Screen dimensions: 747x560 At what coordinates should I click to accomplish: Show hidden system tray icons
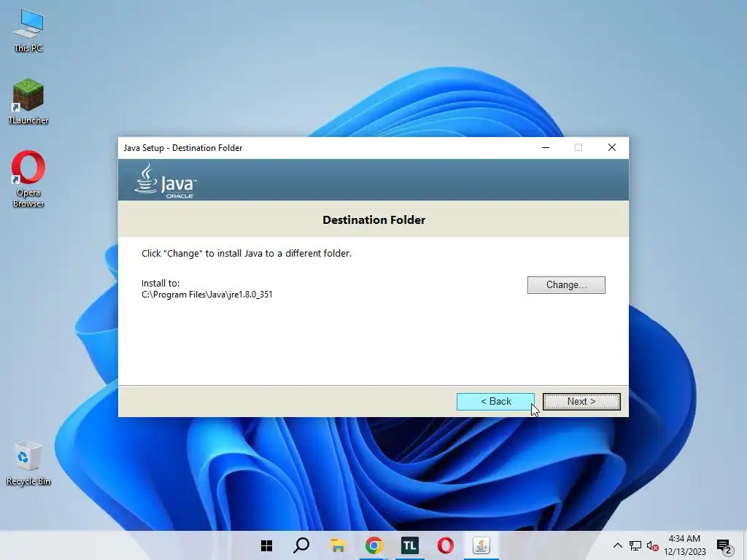pyautogui.click(x=617, y=545)
